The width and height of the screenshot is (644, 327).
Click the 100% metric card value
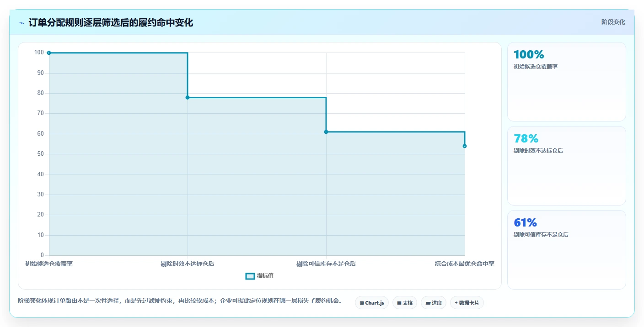529,55
